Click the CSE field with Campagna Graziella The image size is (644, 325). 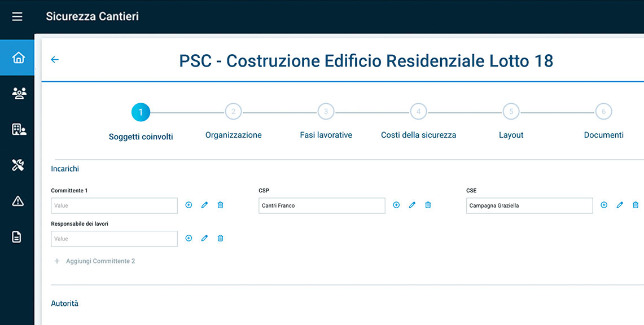tap(529, 205)
